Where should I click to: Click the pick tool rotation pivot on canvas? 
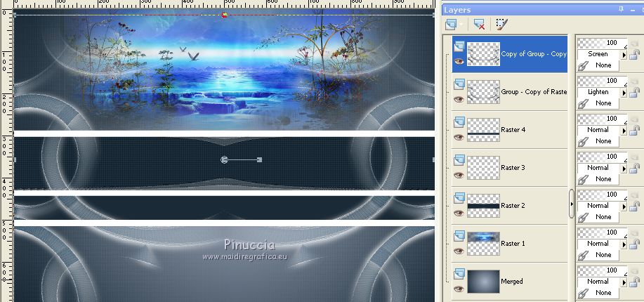pos(224,160)
